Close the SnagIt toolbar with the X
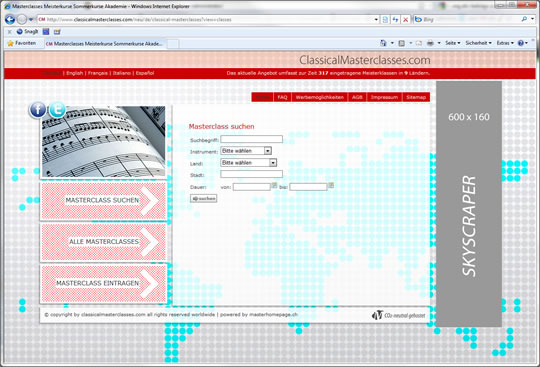Image resolution: width=540 pixels, height=367 pixels. 9,32
